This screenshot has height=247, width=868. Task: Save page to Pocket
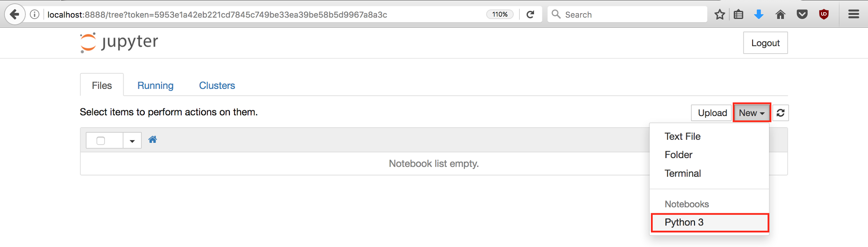(x=802, y=14)
